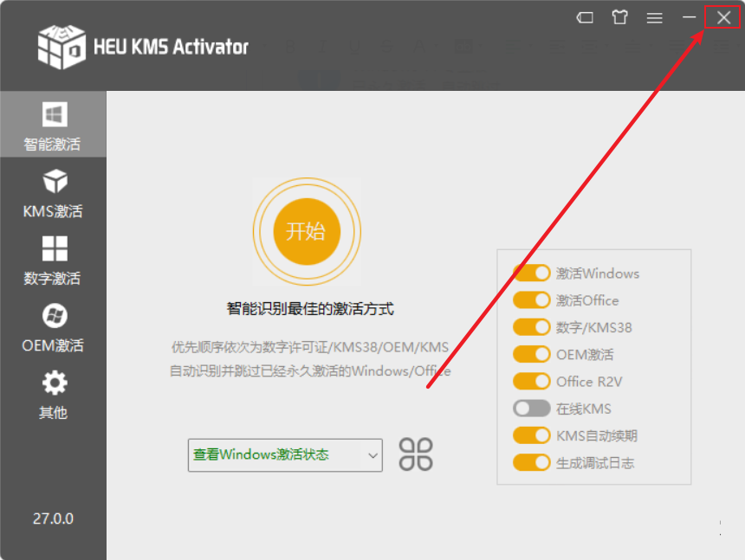This screenshot has height=560, width=745.
Task: Toggle the 激活Office switch off
Action: (x=531, y=300)
